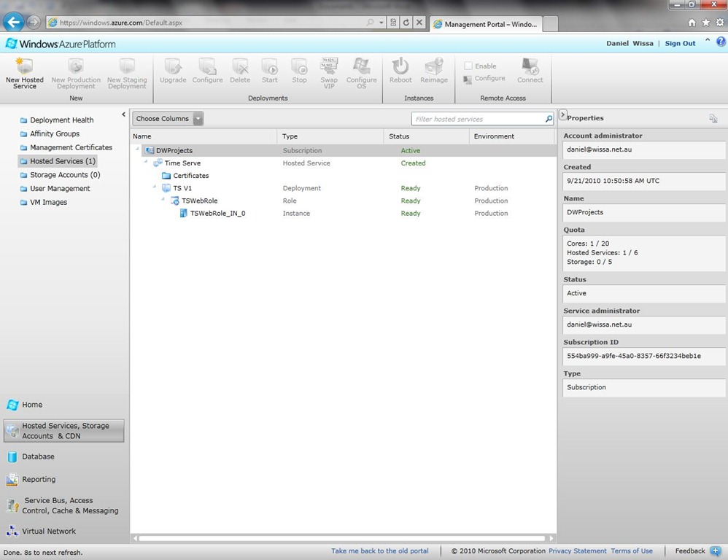Collapse the DWProjects subscription tree node
Viewport: 728px width, 560px height.
(x=137, y=150)
